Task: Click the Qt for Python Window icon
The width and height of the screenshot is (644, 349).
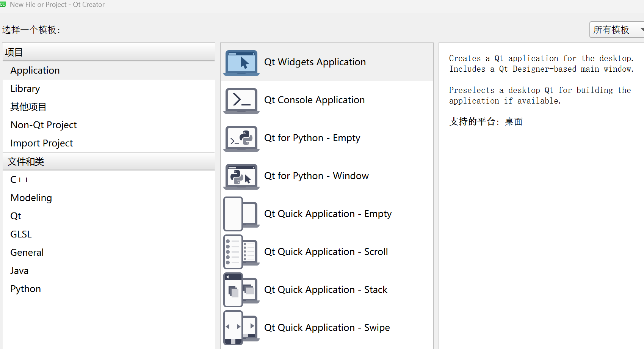Action: pos(241,176)
